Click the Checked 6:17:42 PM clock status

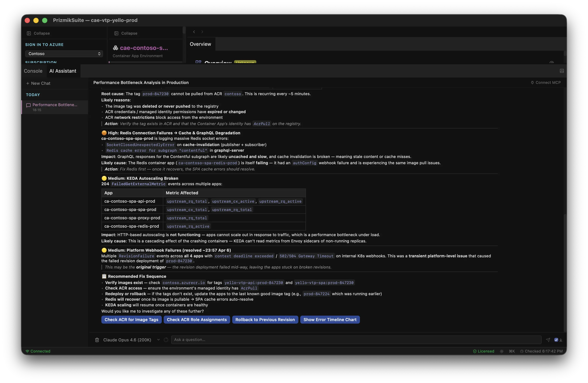pyautogui.click(x=541, y=351)
